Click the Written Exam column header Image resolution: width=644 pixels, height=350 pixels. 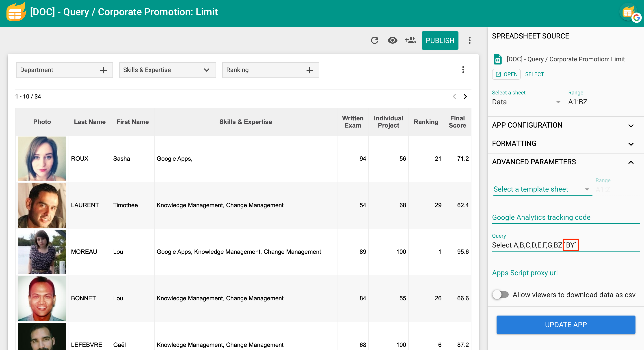click(x=352, y=122)
